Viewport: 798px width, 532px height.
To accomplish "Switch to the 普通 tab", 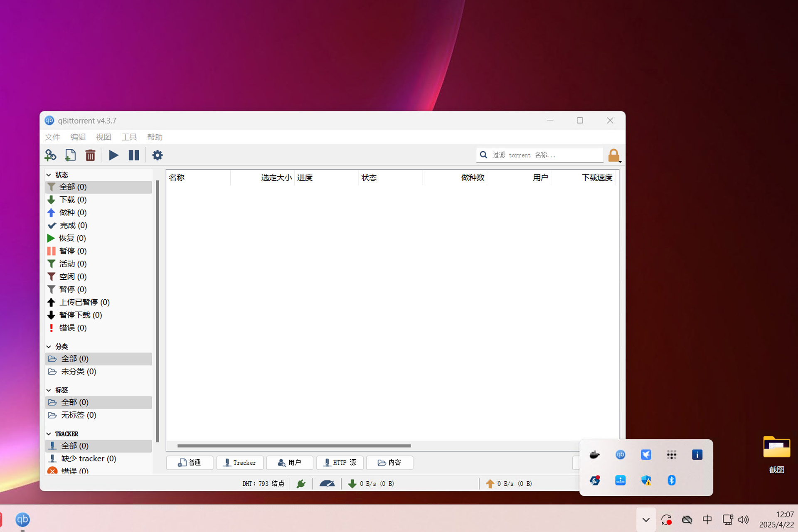I will [190, 463].
